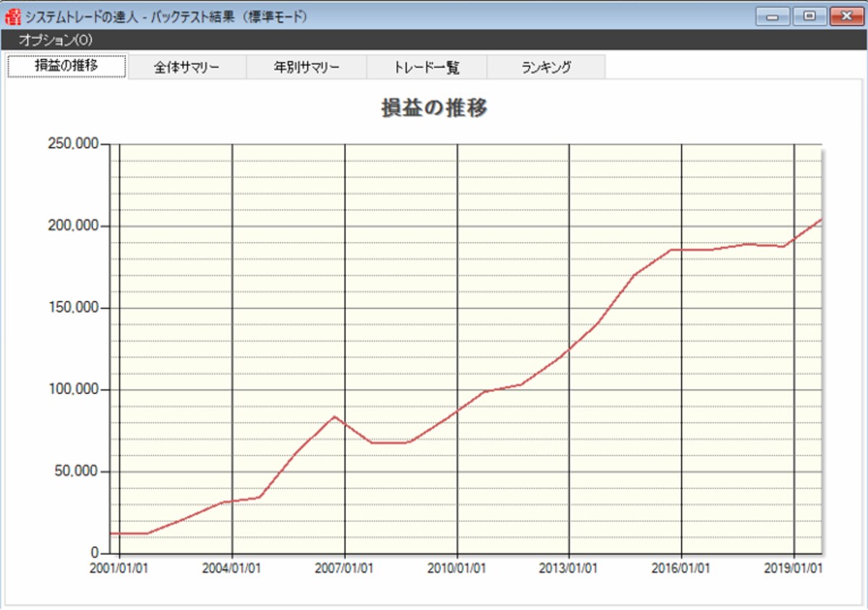Click the 2016/01/01 x-axis date label
This screenshot has width=868, height=610.
pyautogui.click(x=681, y=568)
